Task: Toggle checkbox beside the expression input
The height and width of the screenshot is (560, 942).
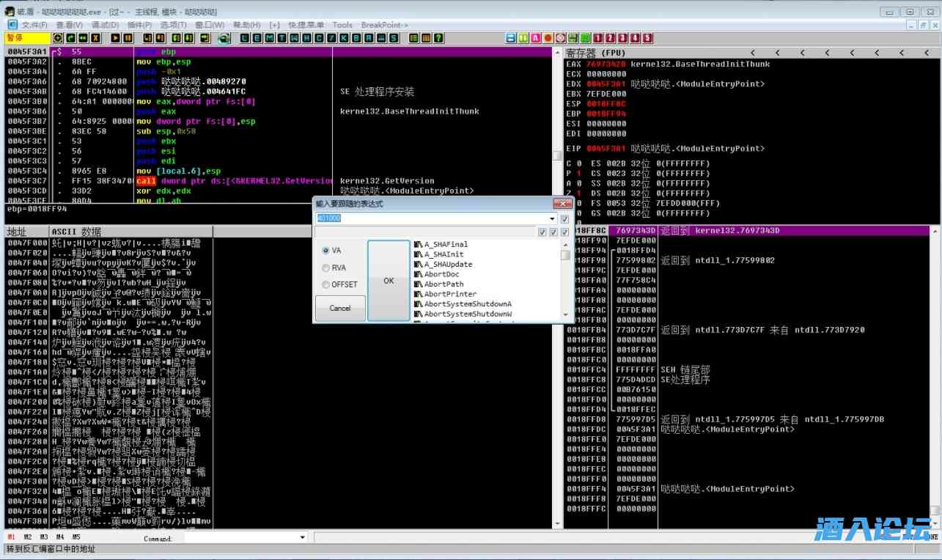Action: point(564,218)
